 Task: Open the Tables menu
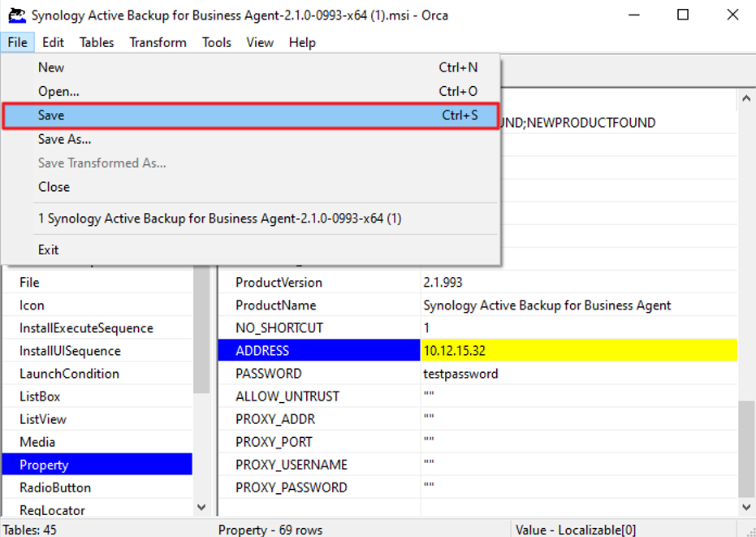97,42
